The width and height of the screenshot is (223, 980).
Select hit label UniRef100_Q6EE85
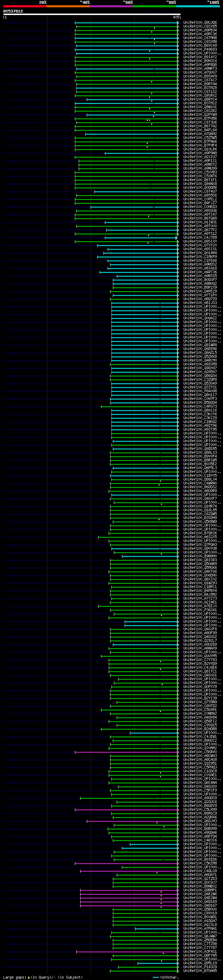(200, 448)
